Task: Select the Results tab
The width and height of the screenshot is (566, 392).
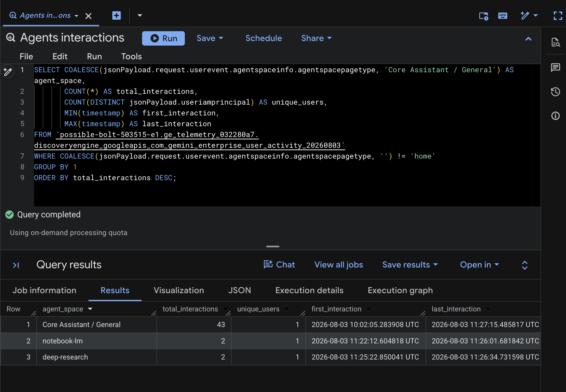Action: (115, 290)
